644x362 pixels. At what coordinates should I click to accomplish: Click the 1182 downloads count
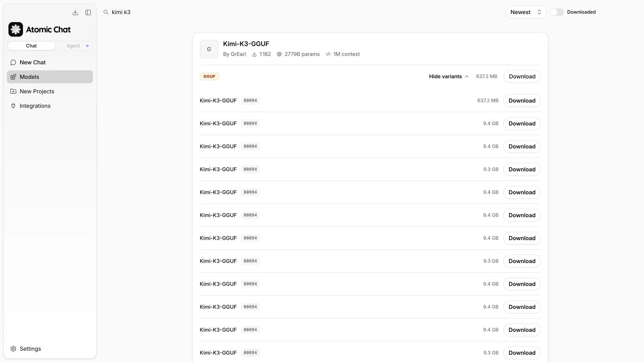point(262,54)
